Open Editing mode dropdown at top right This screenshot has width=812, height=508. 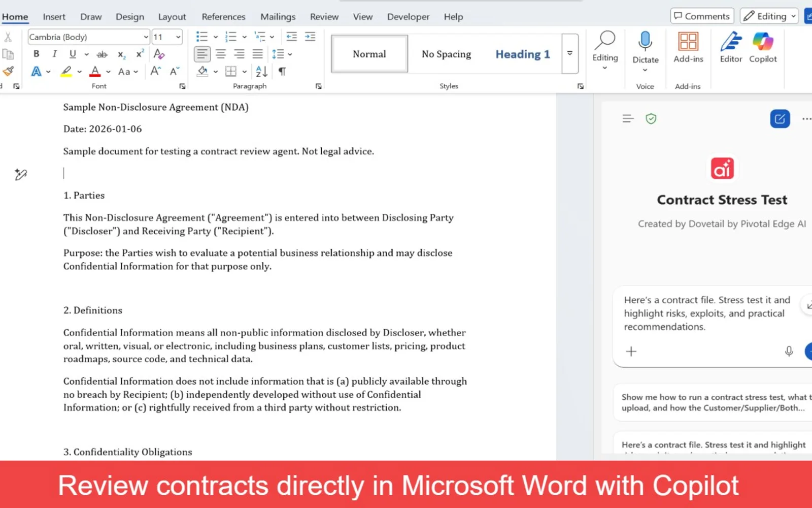click(x=769, y=16)
